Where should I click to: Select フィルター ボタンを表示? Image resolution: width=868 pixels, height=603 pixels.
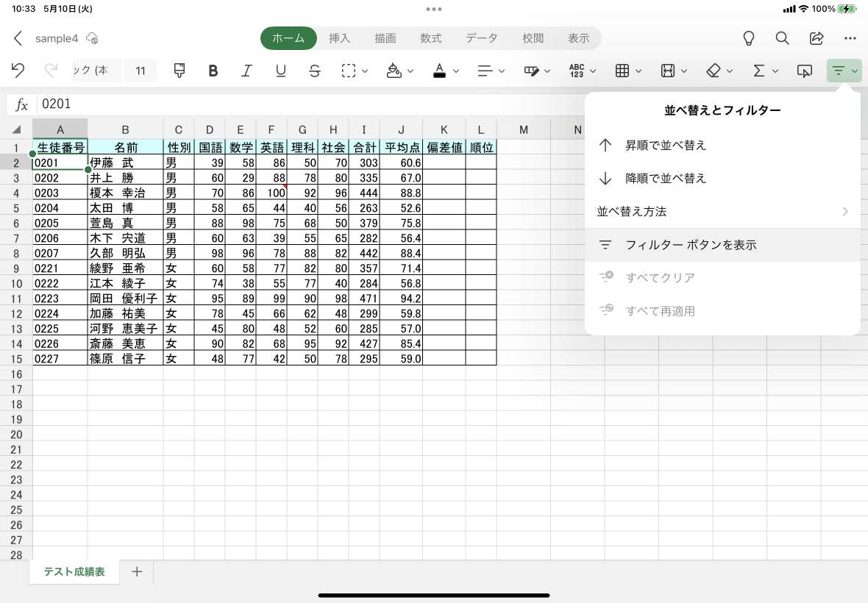click(722, 245)
